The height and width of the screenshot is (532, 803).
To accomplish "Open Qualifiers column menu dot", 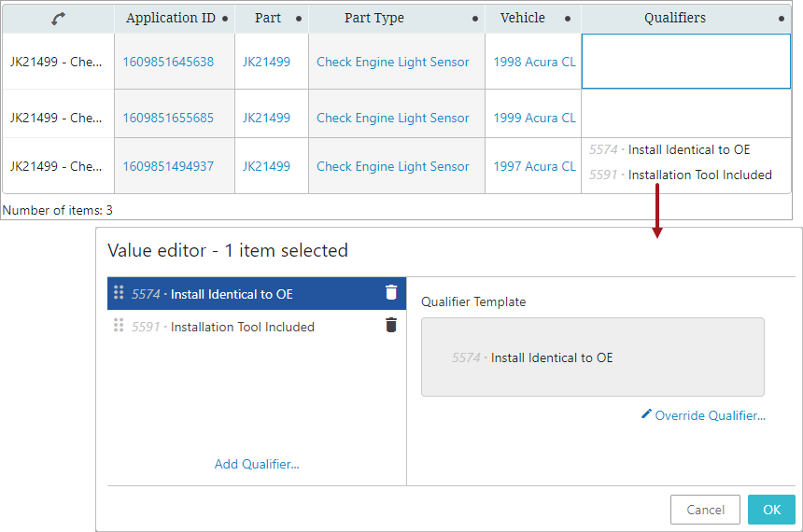I will (x=782, y=19).
